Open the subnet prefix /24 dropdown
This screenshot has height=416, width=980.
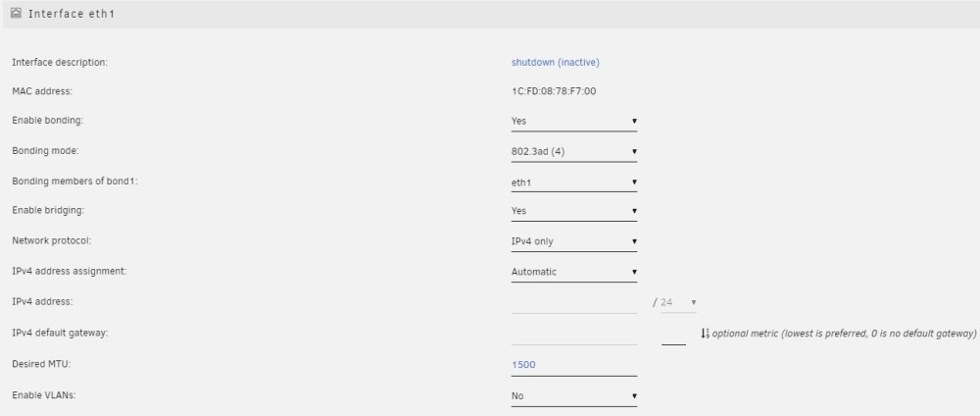pos(678,303)
